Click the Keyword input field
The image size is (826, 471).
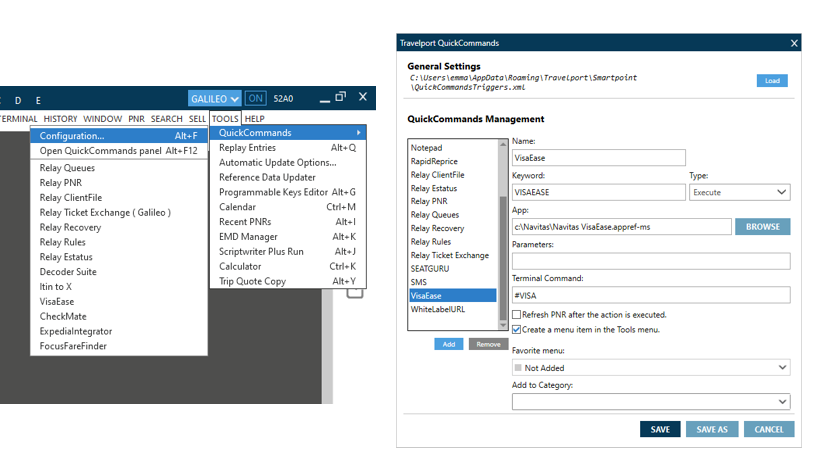click(x=598, y=192)
